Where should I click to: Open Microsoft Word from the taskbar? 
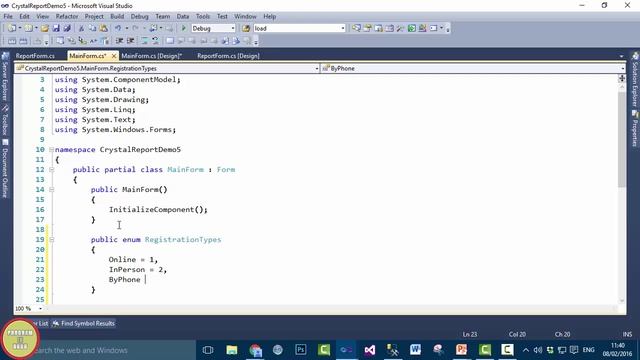[x=416, y=350]
